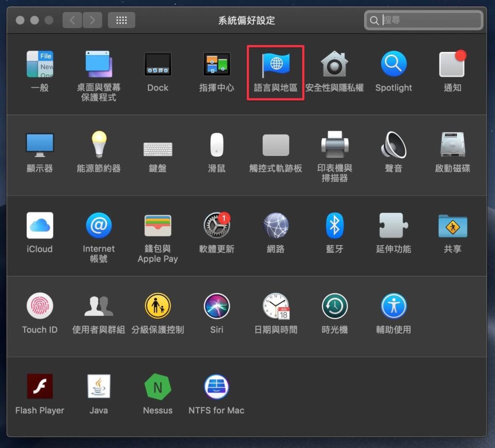Open the Nessus preference pane
Viewport: 495px width, 448px height.
coord(158,387)
